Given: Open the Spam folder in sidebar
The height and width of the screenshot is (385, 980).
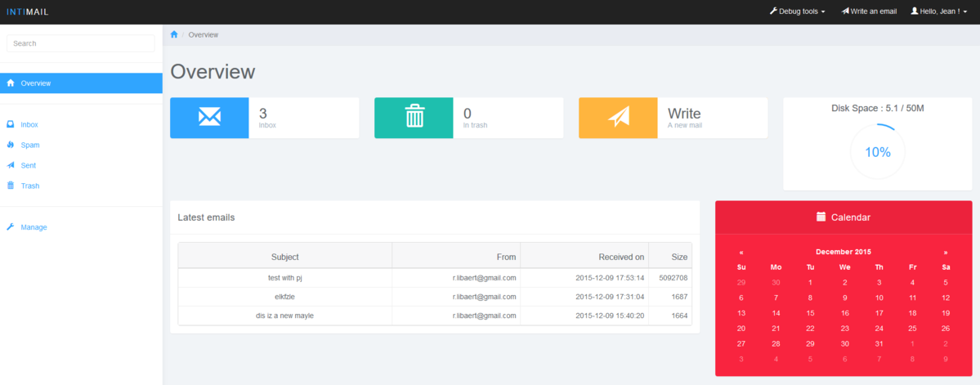Looking at the screenshot, I should pos(29,145).
